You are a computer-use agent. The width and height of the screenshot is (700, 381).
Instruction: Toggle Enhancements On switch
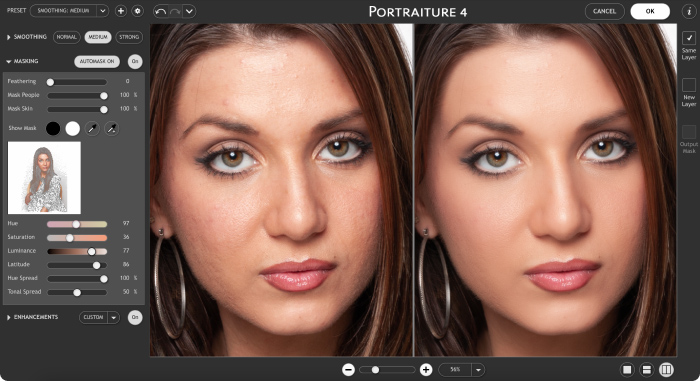tap(135, 317)
